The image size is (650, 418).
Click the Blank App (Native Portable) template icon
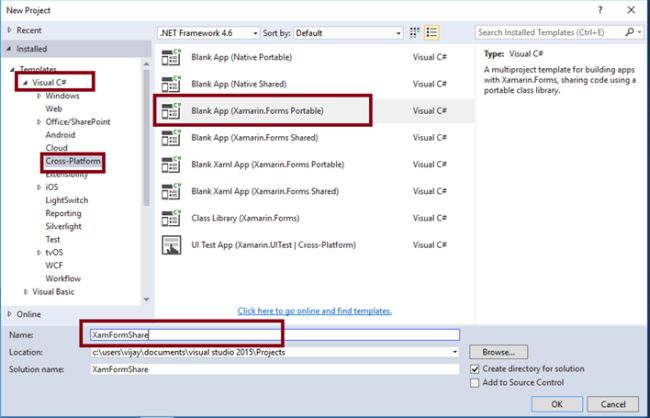[x=171, y=57]
